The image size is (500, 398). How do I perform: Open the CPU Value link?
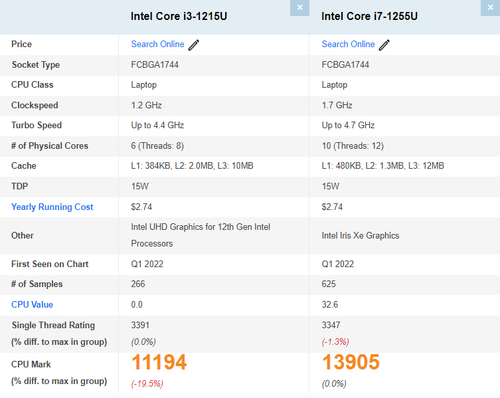point(32,304)
